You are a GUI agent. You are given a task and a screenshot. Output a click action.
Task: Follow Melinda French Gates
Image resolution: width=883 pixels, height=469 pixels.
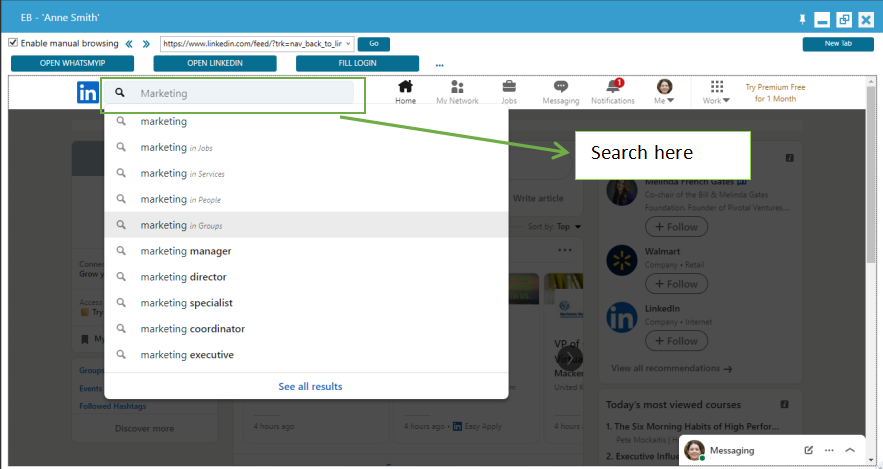tap(676, 227)
